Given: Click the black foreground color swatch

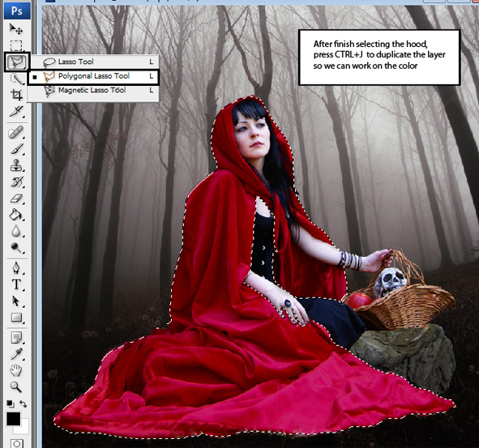Looking at the screenshot, I should tap(13, 419).
